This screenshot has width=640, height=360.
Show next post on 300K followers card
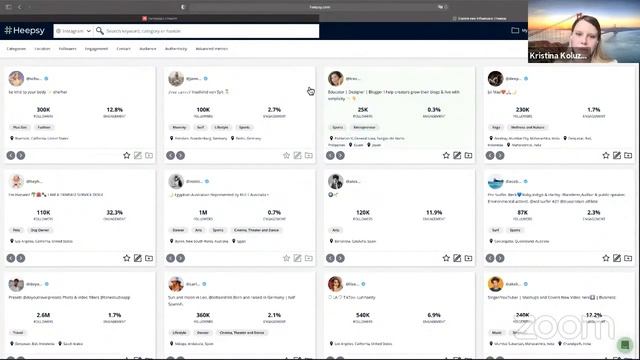tap(21, 156)
